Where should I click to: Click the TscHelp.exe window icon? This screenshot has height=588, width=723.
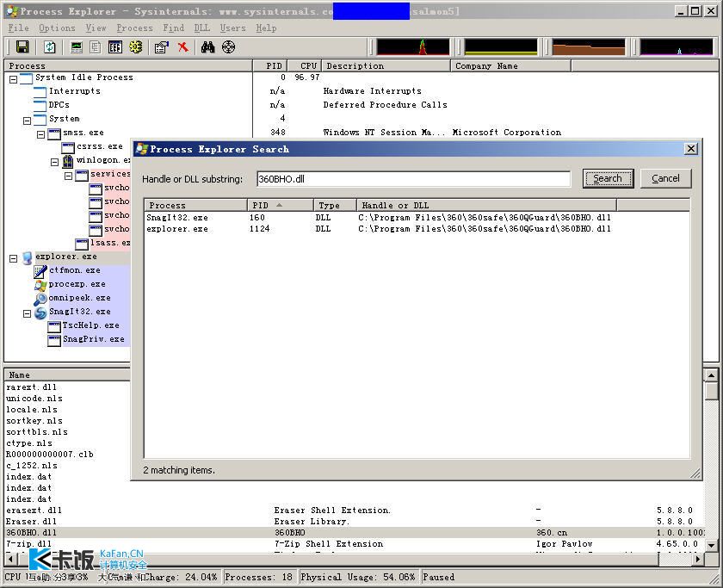(54, 326)
